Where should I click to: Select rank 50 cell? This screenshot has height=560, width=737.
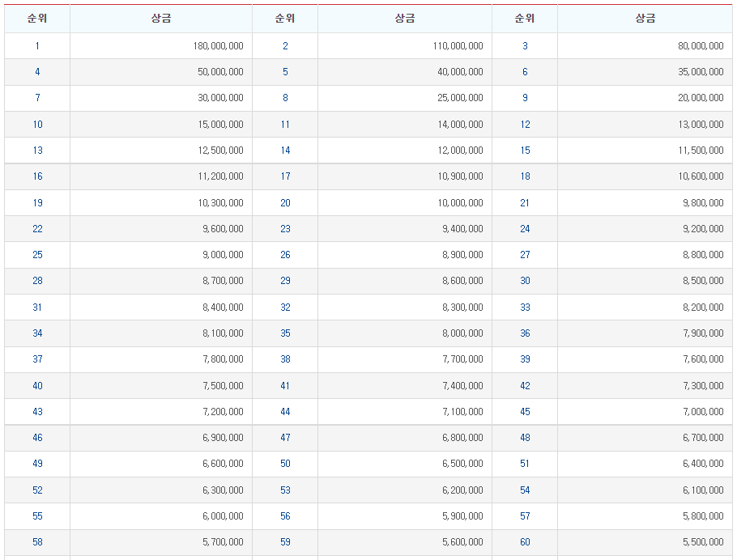click(x=285, y=463)
